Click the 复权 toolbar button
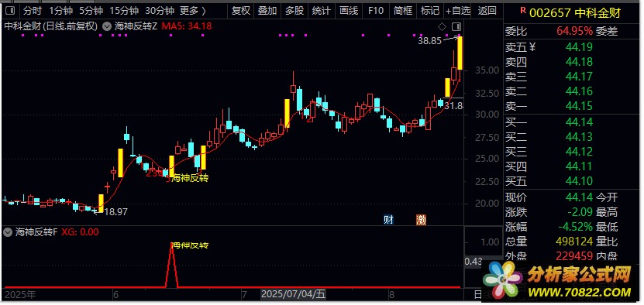 pos(241,11)
